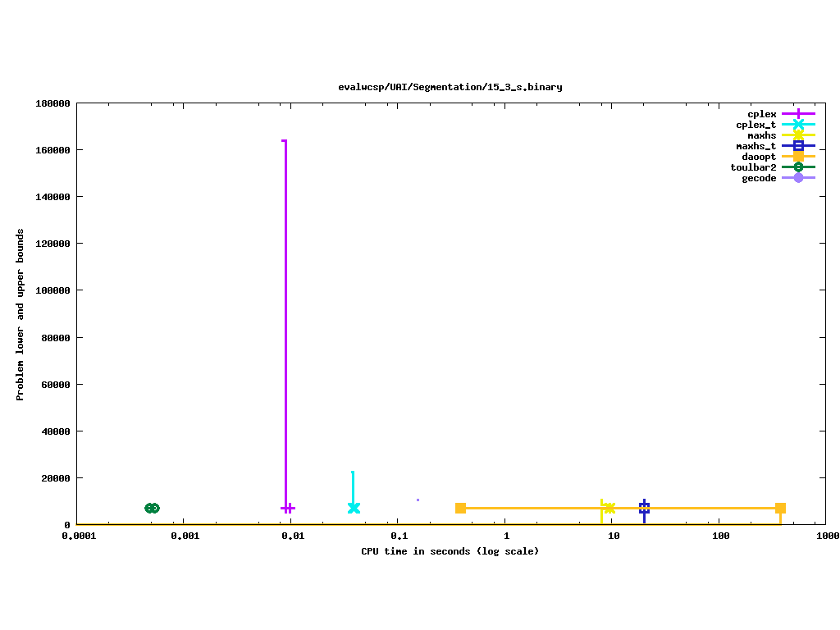Click the leftmost orange daoopt square marker
Image resolution: width=840 pixels, height=630 pixels.
[461, 508]
